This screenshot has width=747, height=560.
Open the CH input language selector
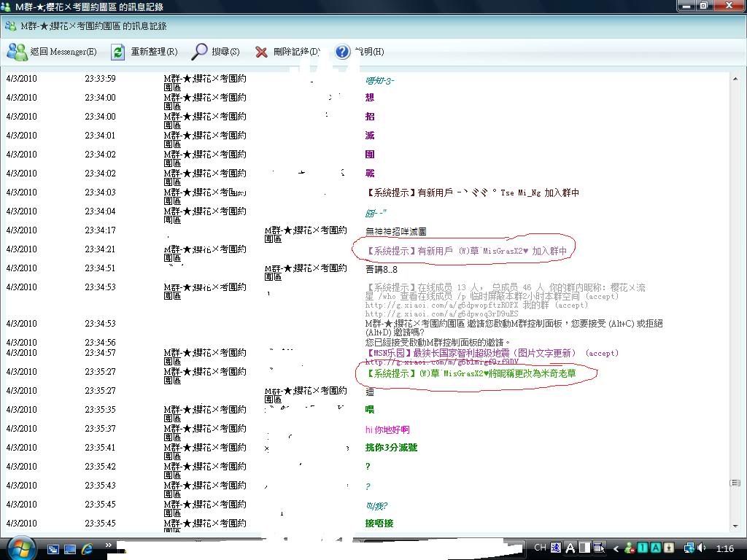tap(540, 548)
